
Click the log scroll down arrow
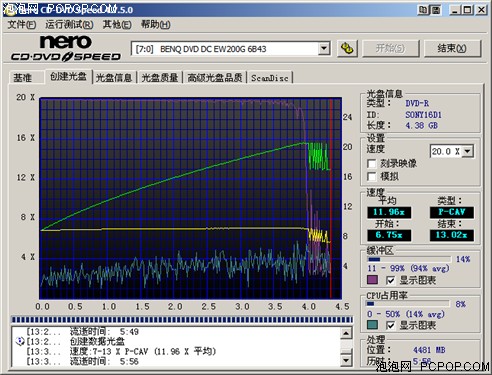[x=346, y=360]
